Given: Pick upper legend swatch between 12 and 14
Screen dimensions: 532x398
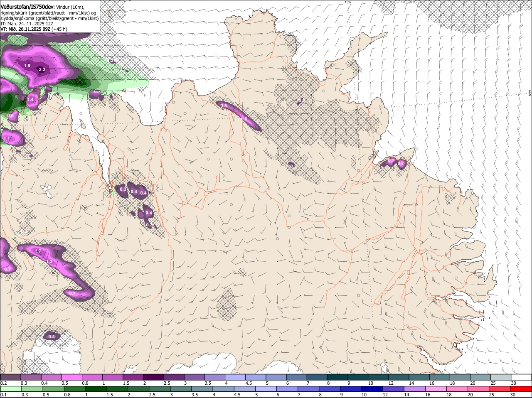Looking at the screenshot, I should 399,377.
